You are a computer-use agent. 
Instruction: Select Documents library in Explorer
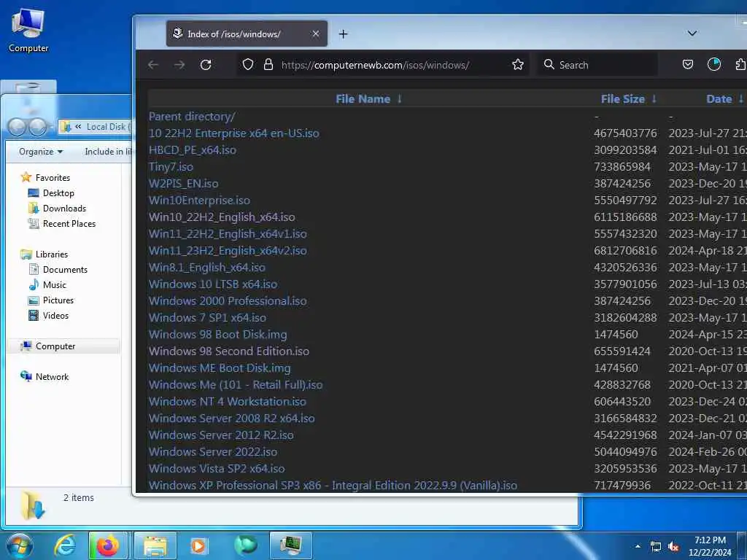coord(58,270)
